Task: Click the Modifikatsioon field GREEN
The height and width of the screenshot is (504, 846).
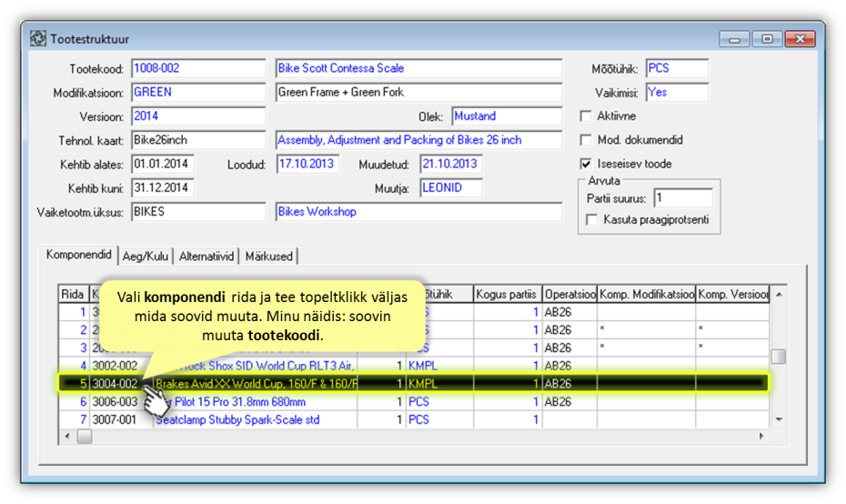Action: click(198, 92)
